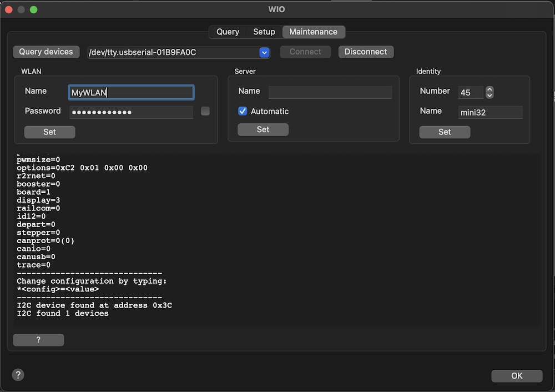Click the Identity Name field with mini32
555x392 pixels.
(x=491, y=112)
